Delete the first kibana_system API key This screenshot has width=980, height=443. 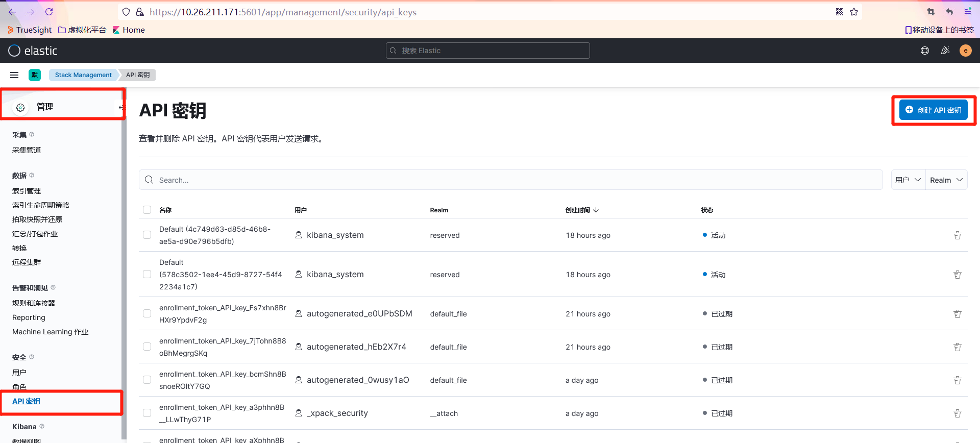957,235
